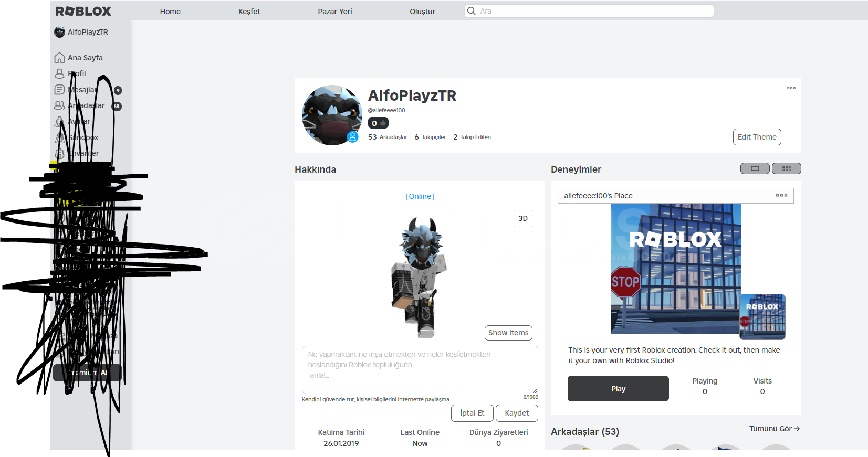Open the profile three-dot options menu

coord(791,88)
